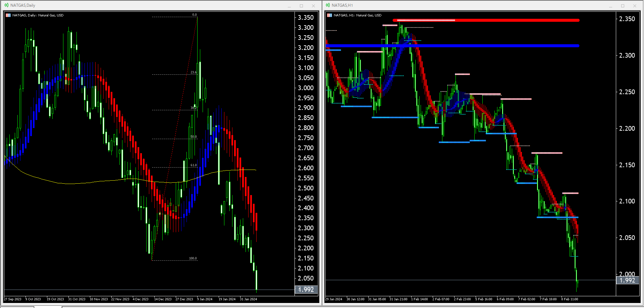This screenshot has width=644, height=308.
Task: Click the flag icon in the H1 chart
Action: [330, 15]
